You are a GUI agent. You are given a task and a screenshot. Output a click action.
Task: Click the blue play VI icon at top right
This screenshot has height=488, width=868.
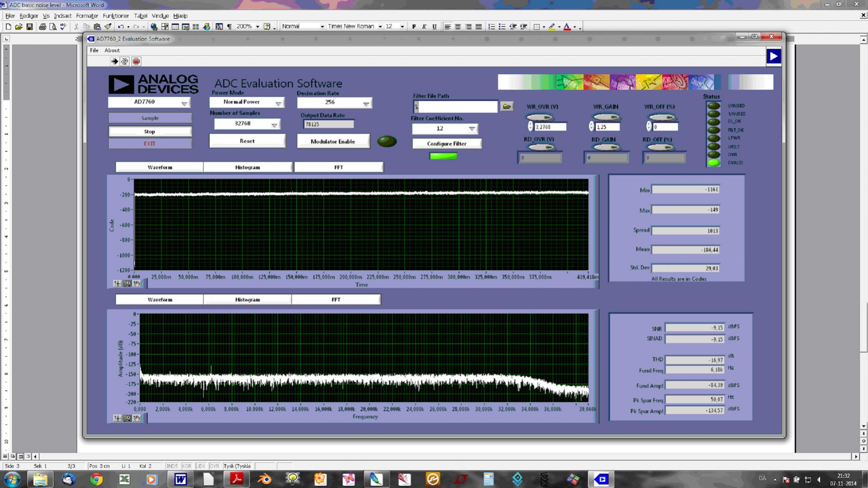(x=773, y=57)
